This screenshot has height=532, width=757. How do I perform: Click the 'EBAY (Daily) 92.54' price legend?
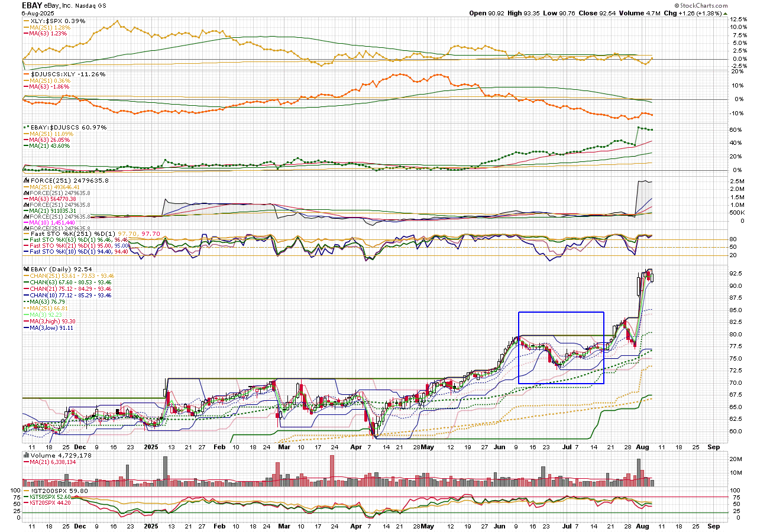pos(57,270)
